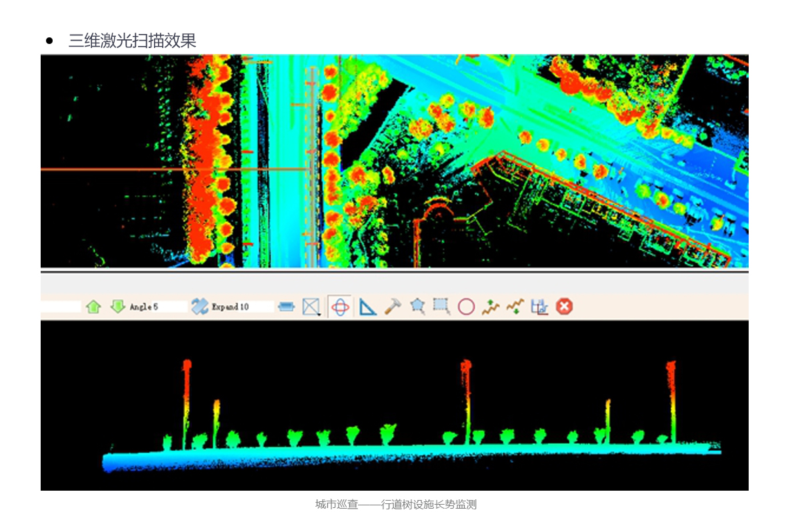800x532 pixels.
Task: Click the green up arrow icon
Action: pyautogui.click(x=94, y=307)
